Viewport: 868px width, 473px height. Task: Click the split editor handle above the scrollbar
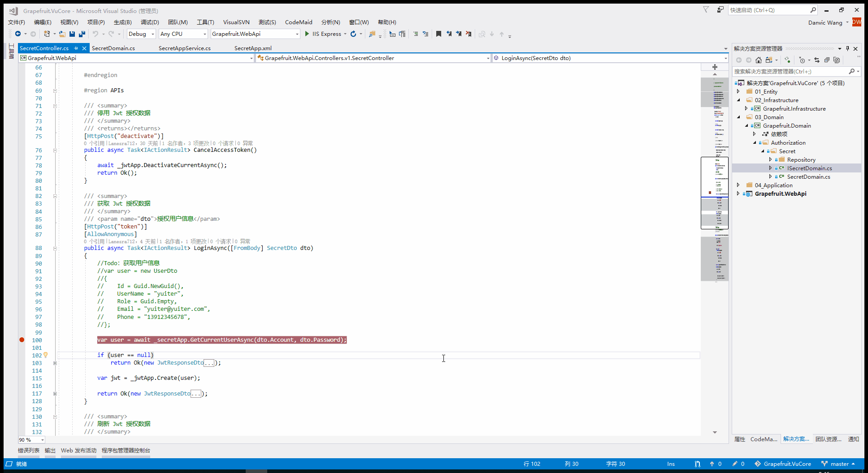click(715, 67)
